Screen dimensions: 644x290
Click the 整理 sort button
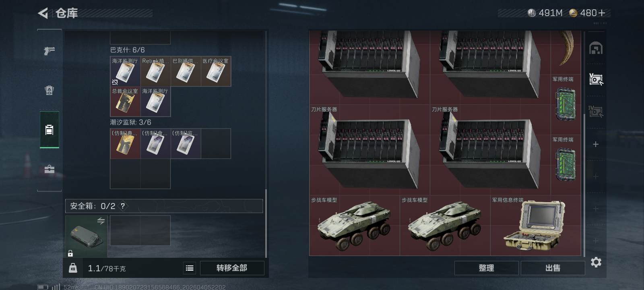486,268
